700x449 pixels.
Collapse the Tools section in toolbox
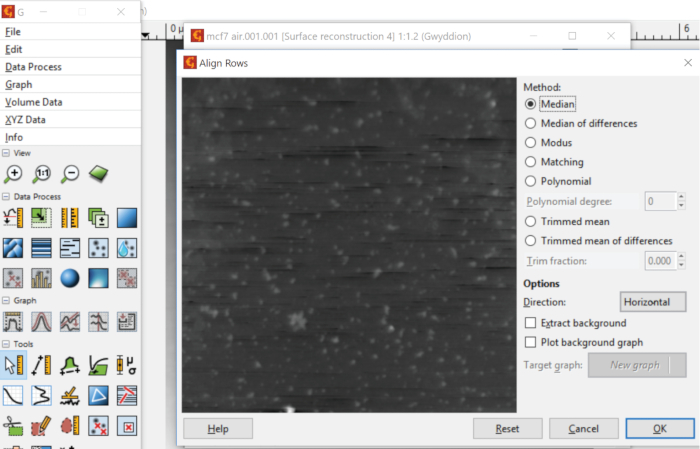tap(7, 344)
